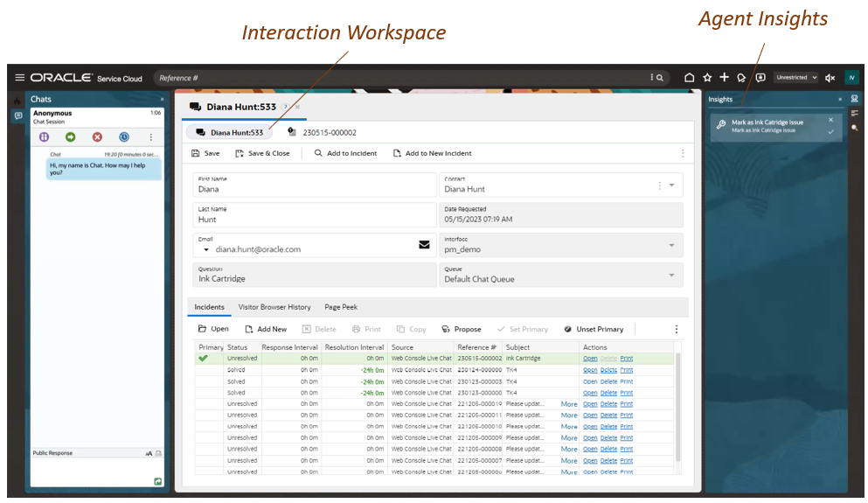This screenshot has height=503, width=868.
Task: Open the Queue dropdown
Action: click(x=671, y=275)
